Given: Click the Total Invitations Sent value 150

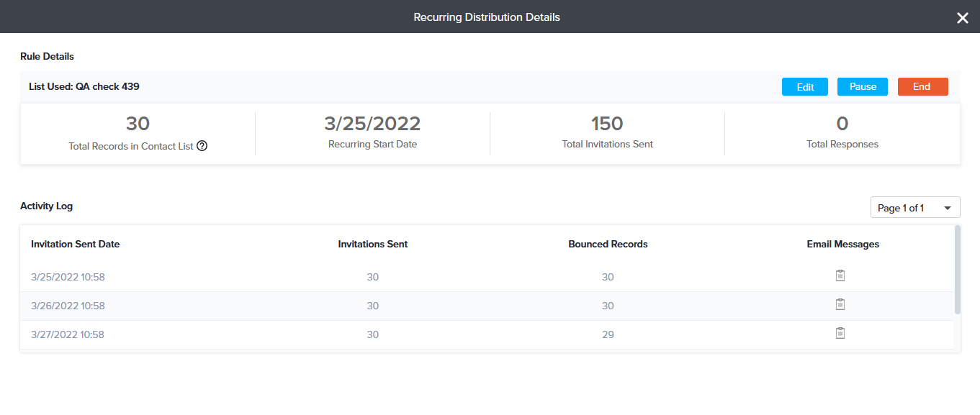Looking at the screenshot, I should coord(607,124).
